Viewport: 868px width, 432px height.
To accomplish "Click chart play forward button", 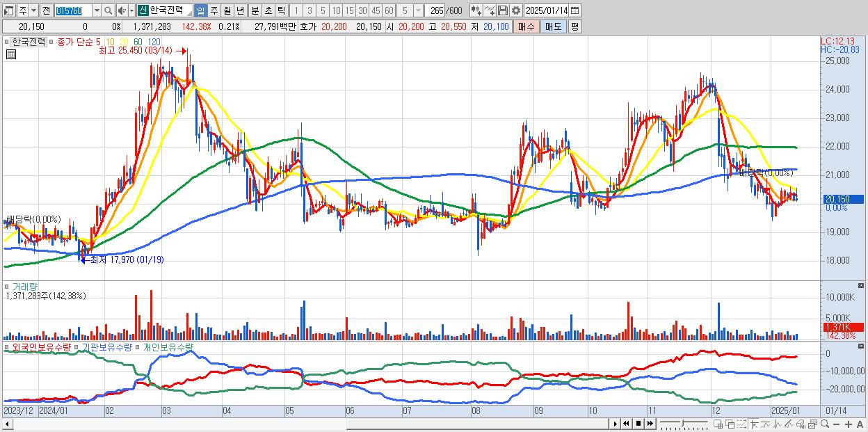I will [x=616, y=424].
